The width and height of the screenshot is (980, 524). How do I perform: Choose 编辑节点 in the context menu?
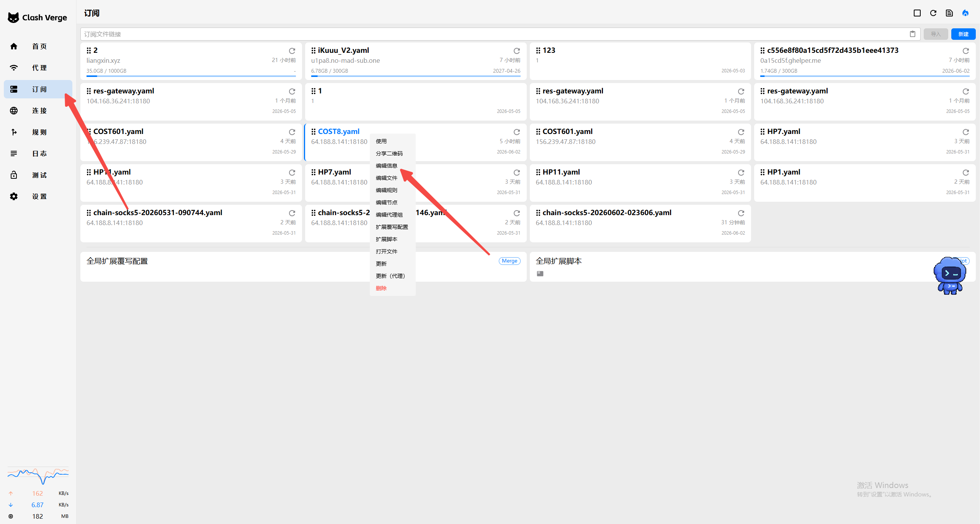(393, 202)
